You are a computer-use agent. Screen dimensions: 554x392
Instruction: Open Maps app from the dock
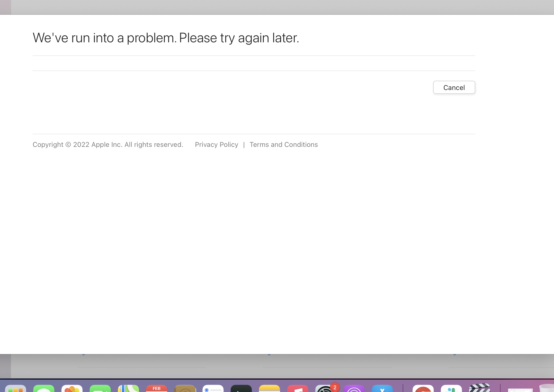[x=128, y=389]
